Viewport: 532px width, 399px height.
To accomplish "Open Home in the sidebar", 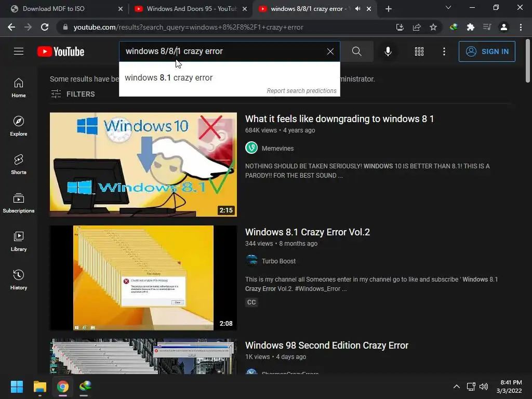I will pos(19,88).
